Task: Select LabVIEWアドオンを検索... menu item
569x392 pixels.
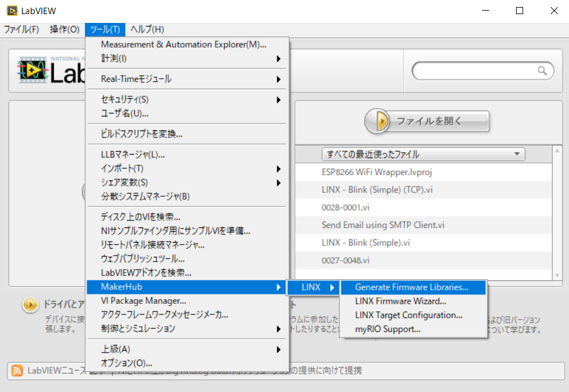Action: pos(187,273)
